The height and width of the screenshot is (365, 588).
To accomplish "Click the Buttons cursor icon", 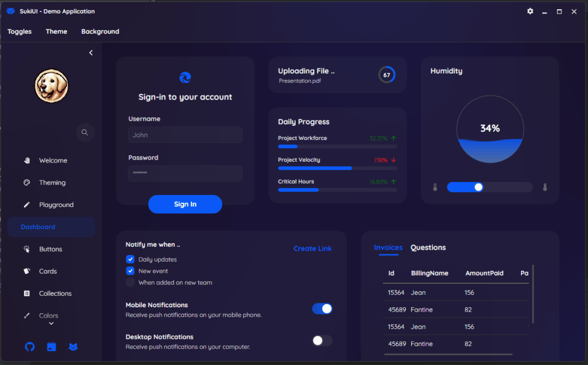I will tap(27, 249).
